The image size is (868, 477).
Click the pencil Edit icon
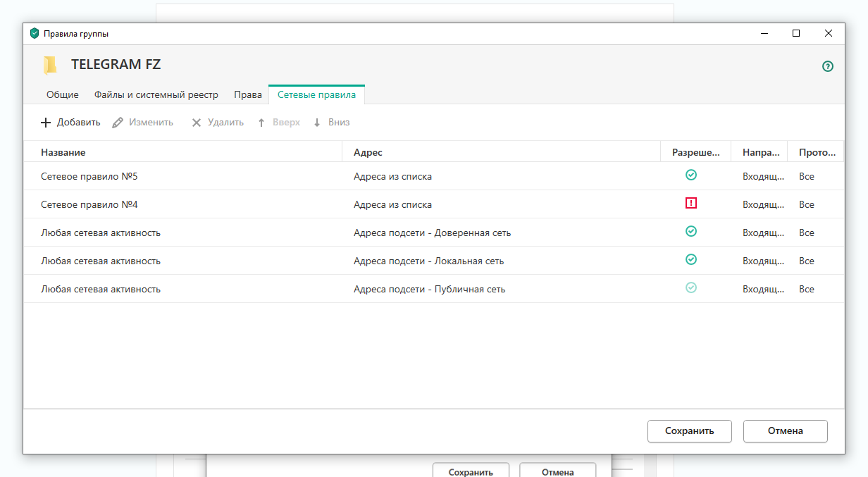(118, 123)
